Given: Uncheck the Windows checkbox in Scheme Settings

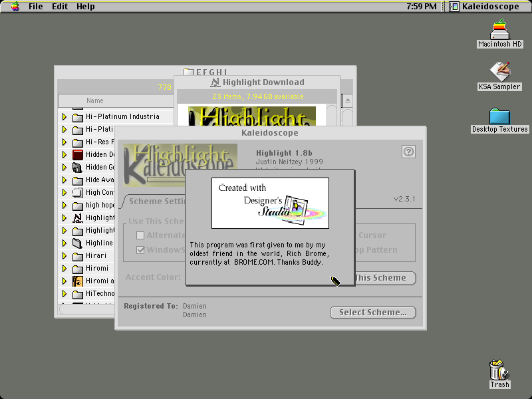Looking at the screenshot, I should pos(140,250).
